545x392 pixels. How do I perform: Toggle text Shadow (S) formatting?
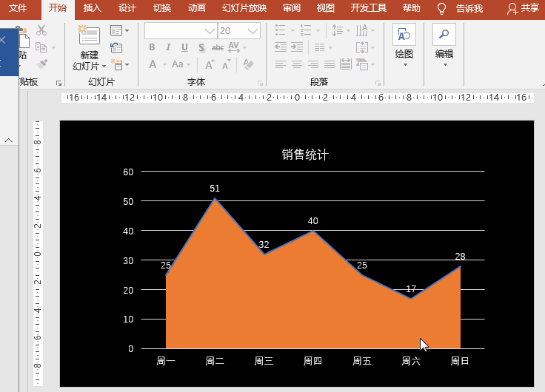tap(201, 47)
